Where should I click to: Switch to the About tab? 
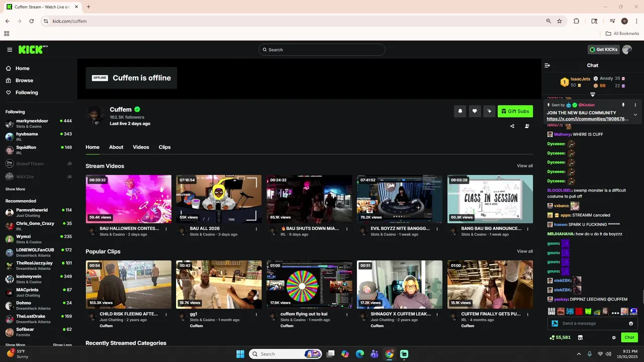[116, 147]
